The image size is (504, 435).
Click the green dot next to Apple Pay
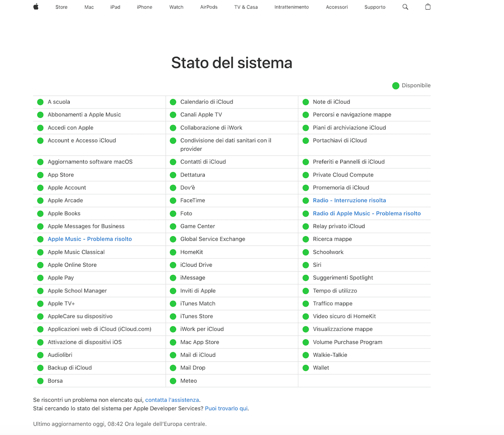(40, 278)
